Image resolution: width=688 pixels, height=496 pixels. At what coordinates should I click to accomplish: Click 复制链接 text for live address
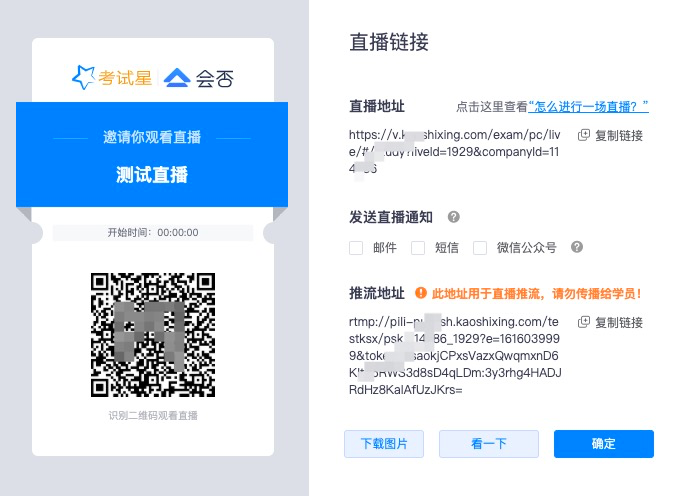[x=619, y=136]
